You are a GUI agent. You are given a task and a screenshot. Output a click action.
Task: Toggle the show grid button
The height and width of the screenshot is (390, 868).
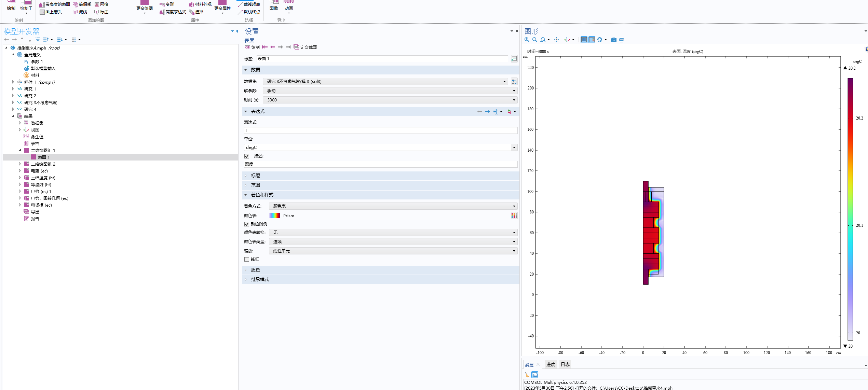click(584, 40)
